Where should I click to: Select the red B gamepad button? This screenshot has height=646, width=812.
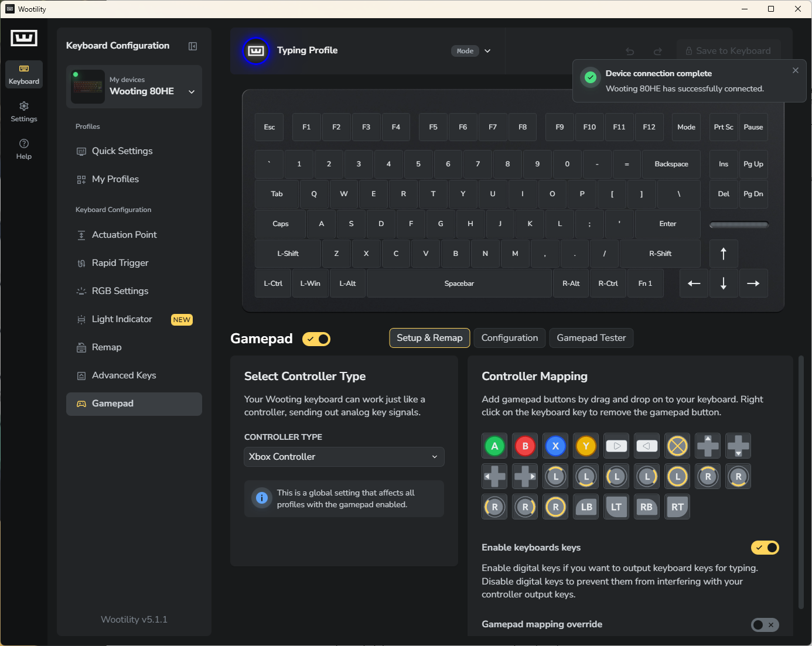526,446
